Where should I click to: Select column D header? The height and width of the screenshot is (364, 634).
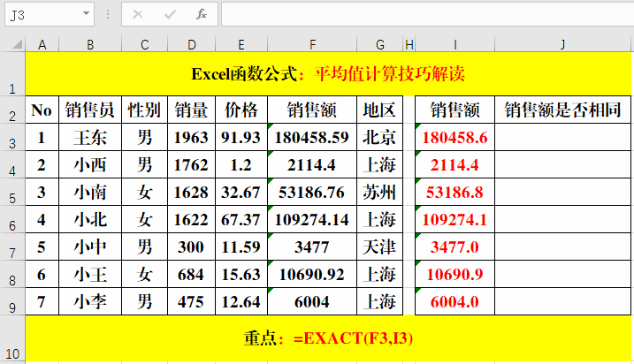(x=192, y=44)
